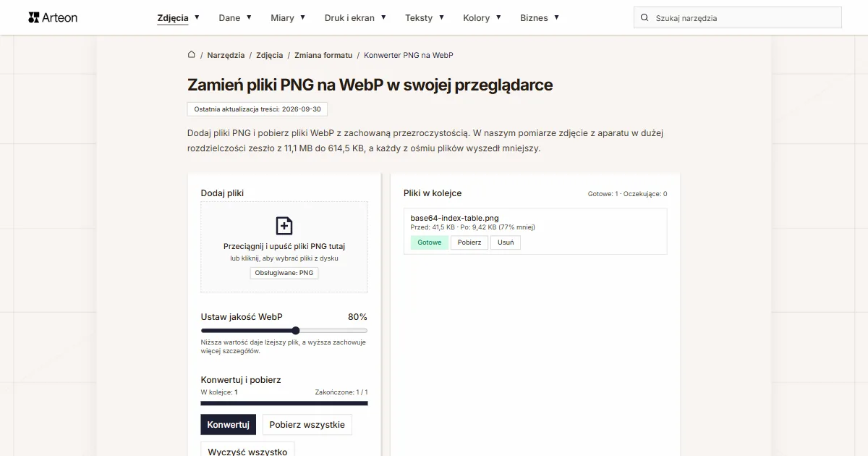The image size is (868, 456).
Task: Open the Narzędzia breadcrumb link
Action: (226, 55)
